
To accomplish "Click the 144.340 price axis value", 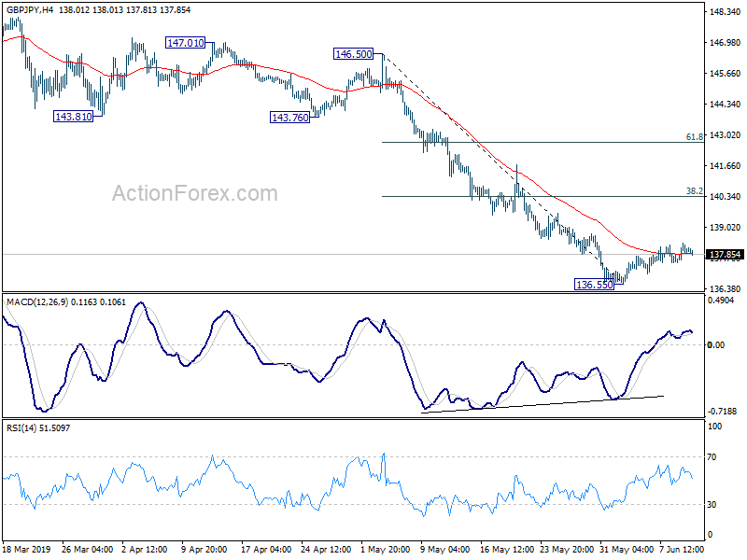I will click(x=726, y=105).
